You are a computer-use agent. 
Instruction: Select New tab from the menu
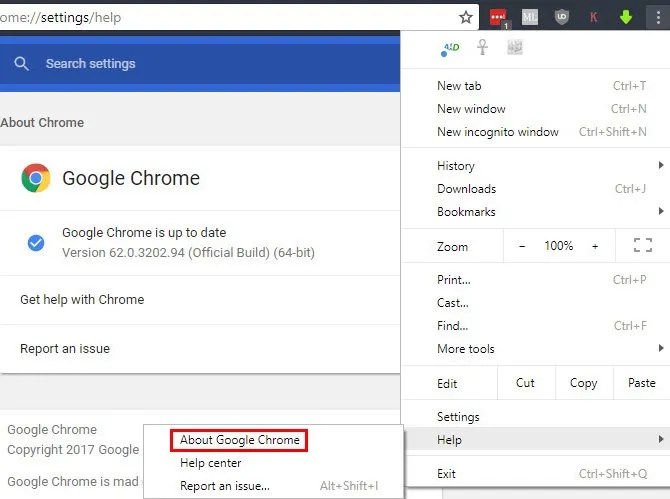pos(537,85)
